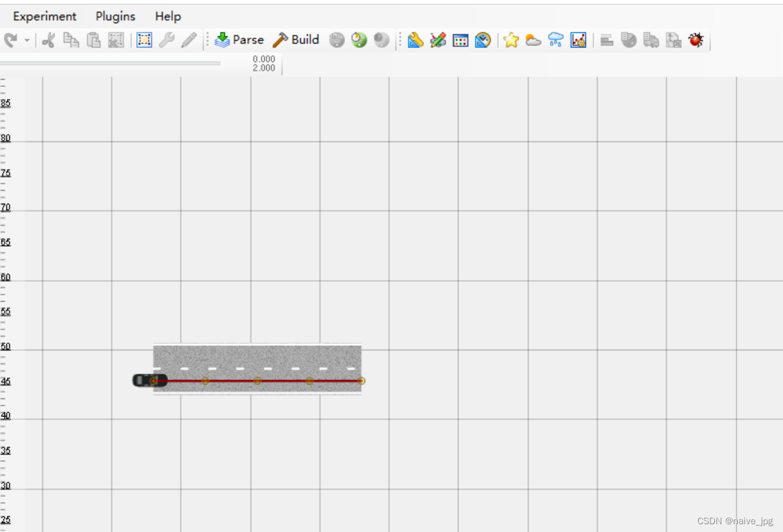Click the triangle ruler with clock icon
This screenshot has height=532, width=783.
tap(483, 40)
